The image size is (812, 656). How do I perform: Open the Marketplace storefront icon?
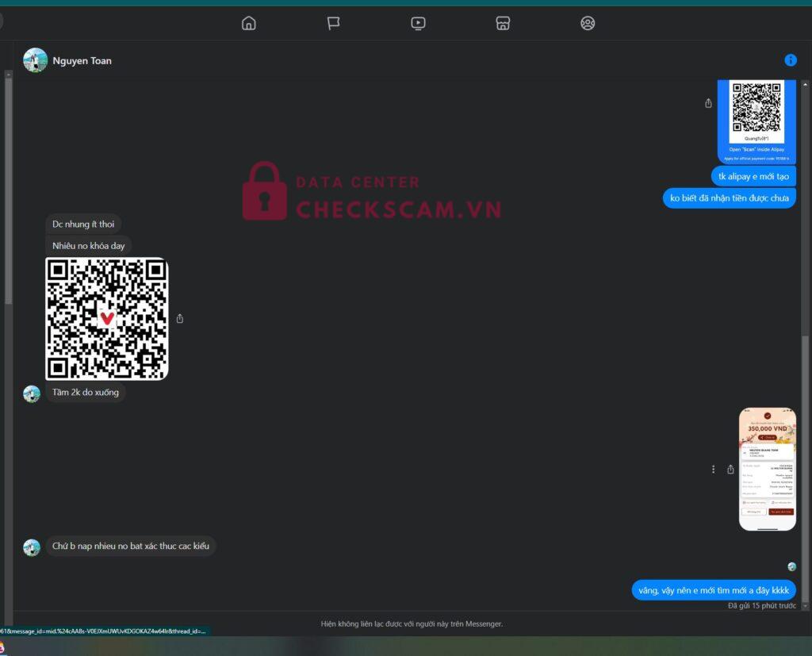pos(503,23)
